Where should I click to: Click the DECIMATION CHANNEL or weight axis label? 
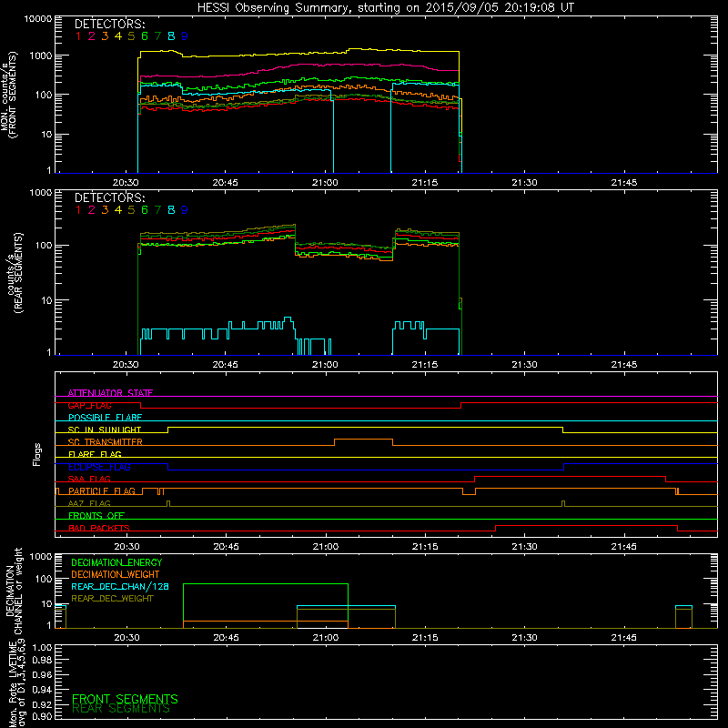click(x=14, y=591)
